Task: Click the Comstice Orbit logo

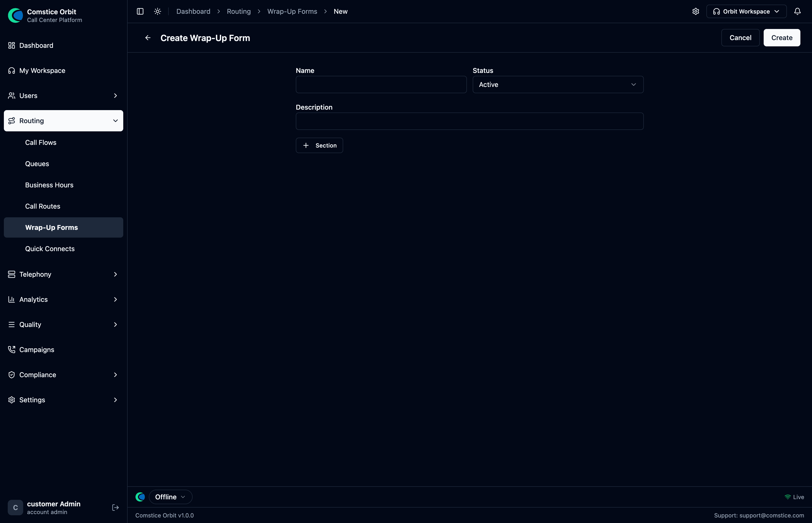Action: click(x=15, y=15)
